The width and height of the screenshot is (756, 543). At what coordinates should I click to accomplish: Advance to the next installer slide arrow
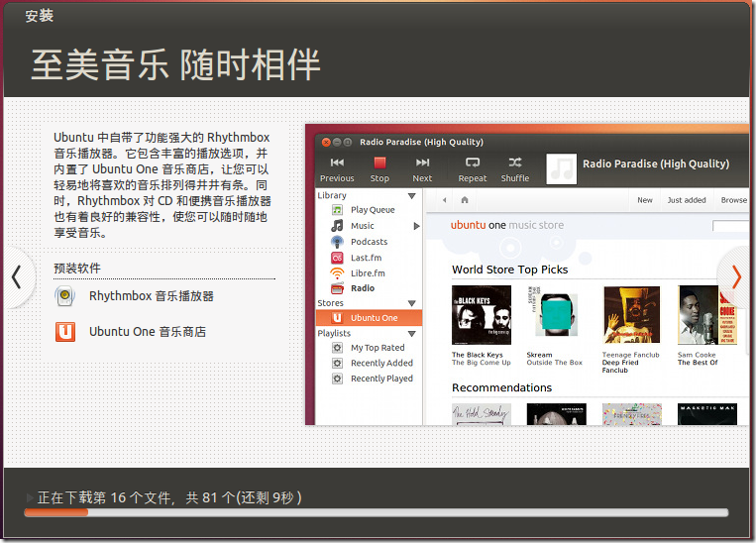[x=736, y=277]
